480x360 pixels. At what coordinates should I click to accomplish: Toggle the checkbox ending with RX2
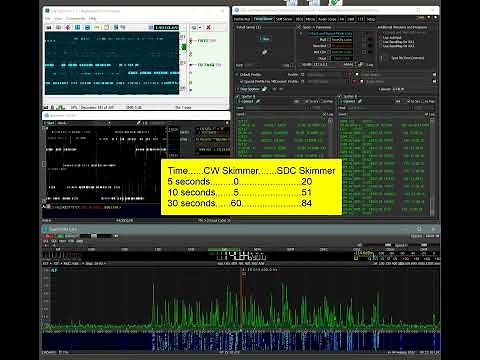coord(380,46)
